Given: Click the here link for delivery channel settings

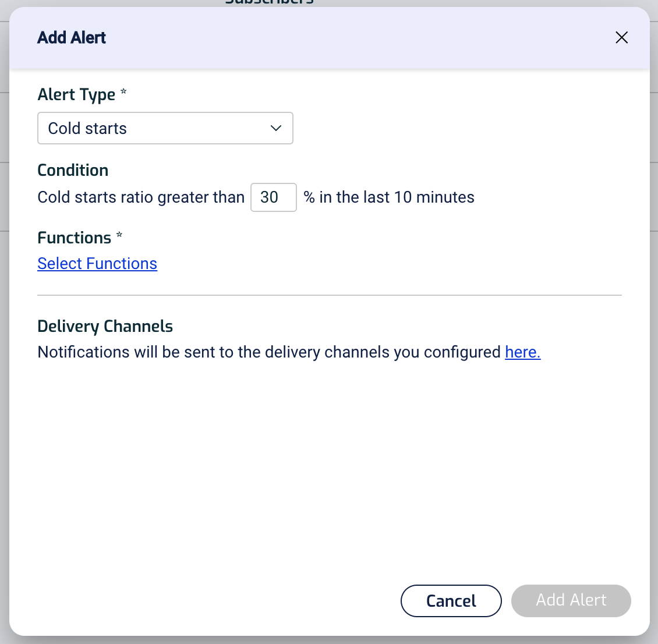Looking at the screenshot, I should tap(521, 352).
